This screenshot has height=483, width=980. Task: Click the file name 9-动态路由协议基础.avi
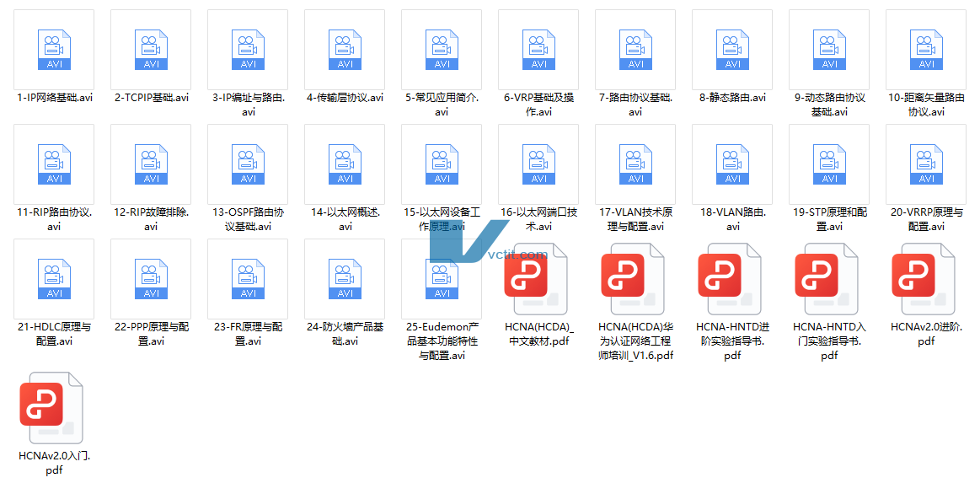(829, 105)
